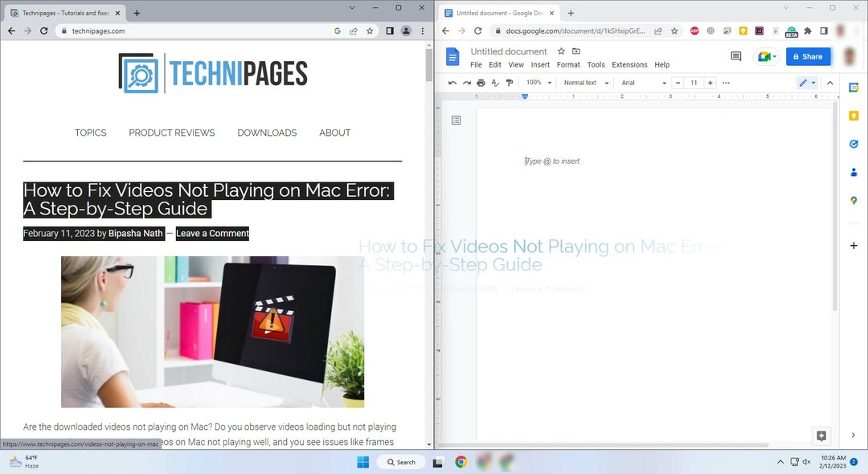
Task: Open the Leave a Comment link
Action: pyautogui.click(x=212, y=234)
